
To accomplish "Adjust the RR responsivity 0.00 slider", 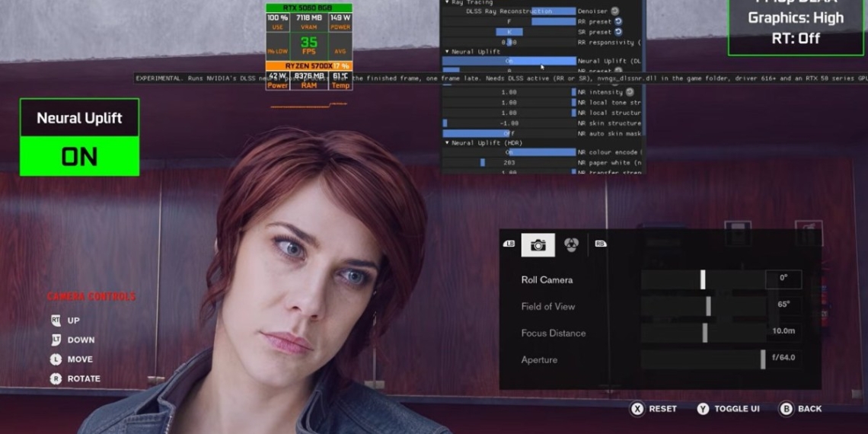I will (509, 42).
